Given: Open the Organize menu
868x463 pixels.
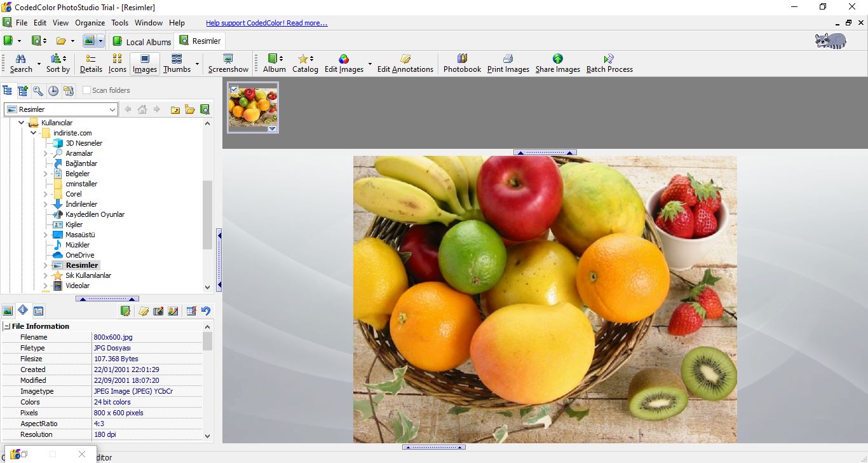Looking at the screenshot, I should [90, 23].
